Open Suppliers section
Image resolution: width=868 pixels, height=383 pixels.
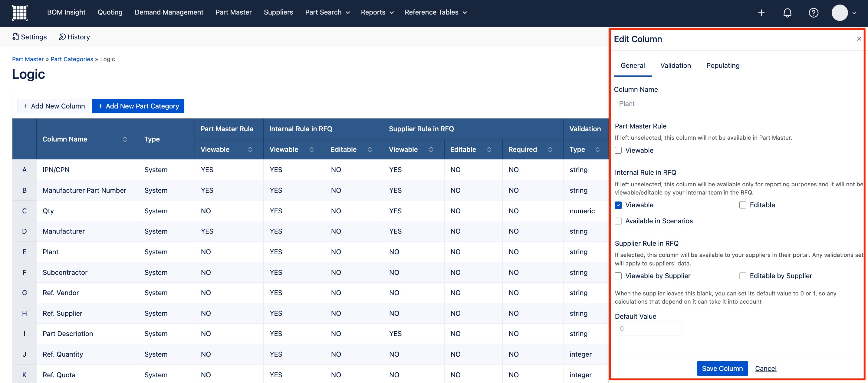click(278, 12)
